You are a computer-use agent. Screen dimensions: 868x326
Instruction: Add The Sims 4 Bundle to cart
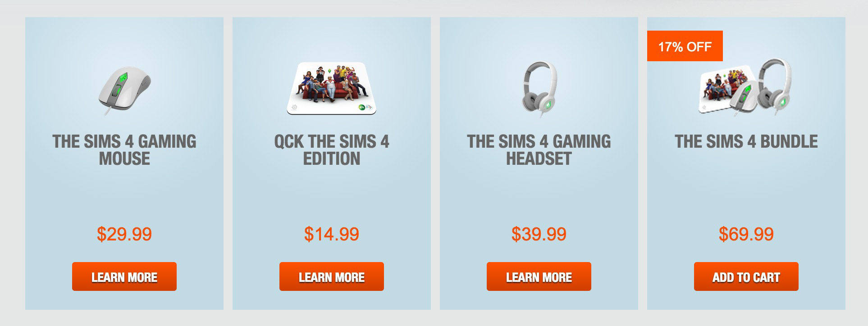(x=746, y=276)
